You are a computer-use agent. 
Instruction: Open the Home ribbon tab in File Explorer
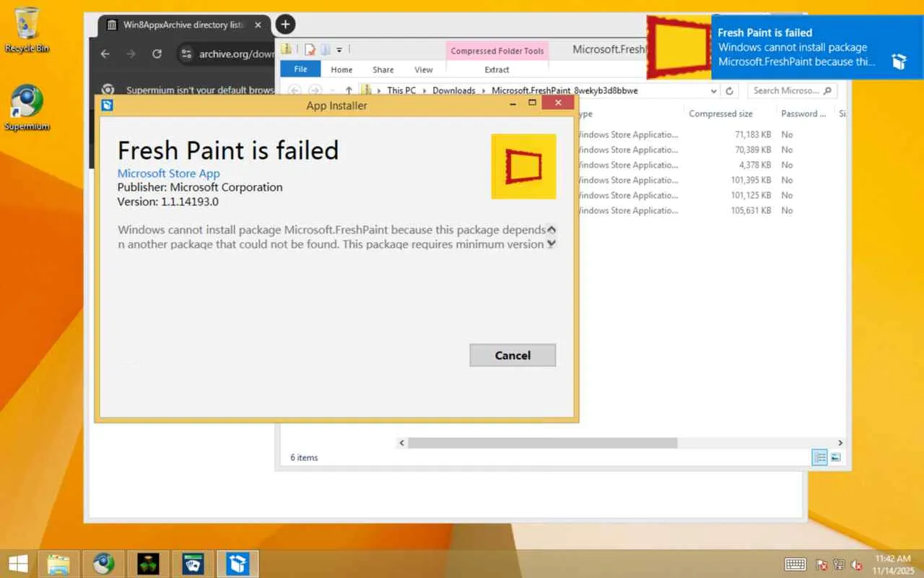point(341,69)
